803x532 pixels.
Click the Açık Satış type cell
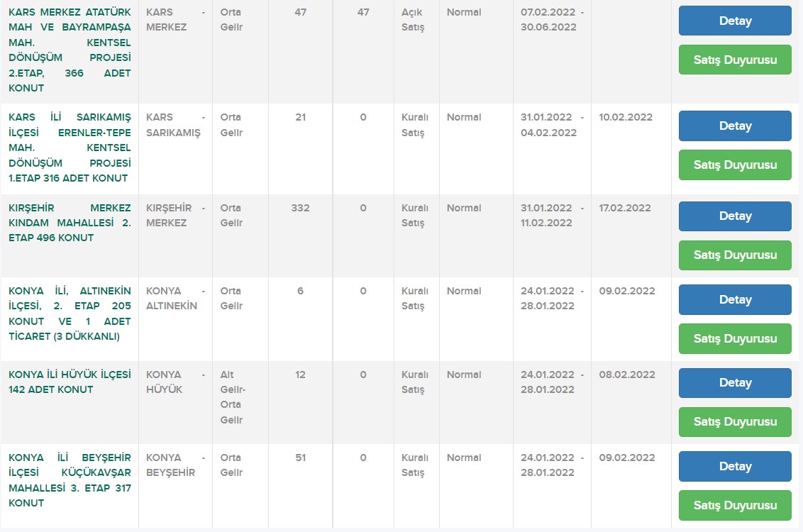413,20
